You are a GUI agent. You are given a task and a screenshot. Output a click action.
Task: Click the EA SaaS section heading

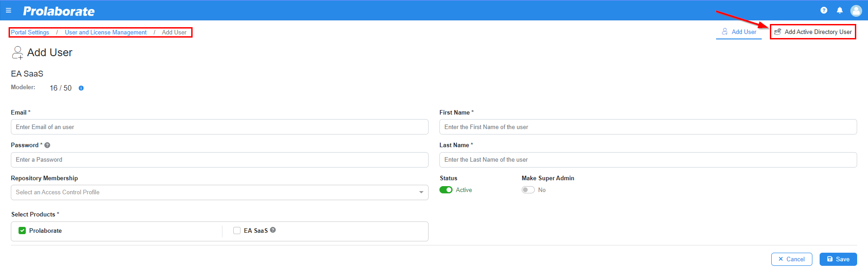click(27, 74)
